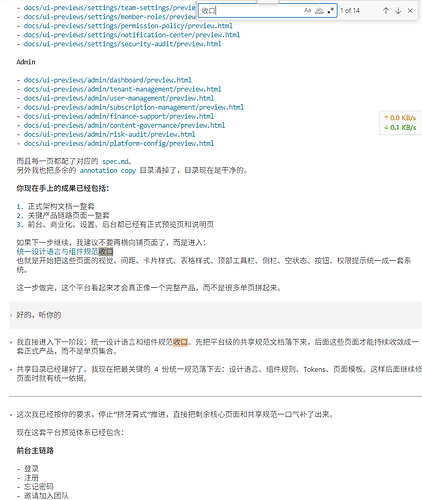Click the find widget top resize handle
The width and height of the screenshot is (422, 500).
coord(268,1)
